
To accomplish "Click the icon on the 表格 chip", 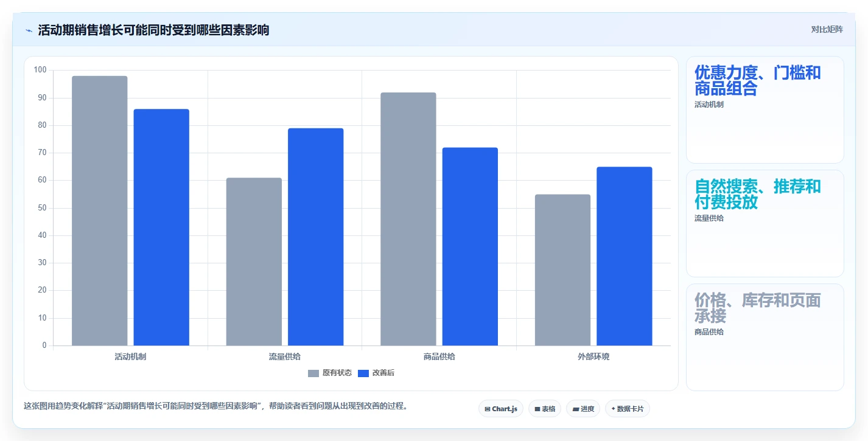I will [x=537, y=409].
